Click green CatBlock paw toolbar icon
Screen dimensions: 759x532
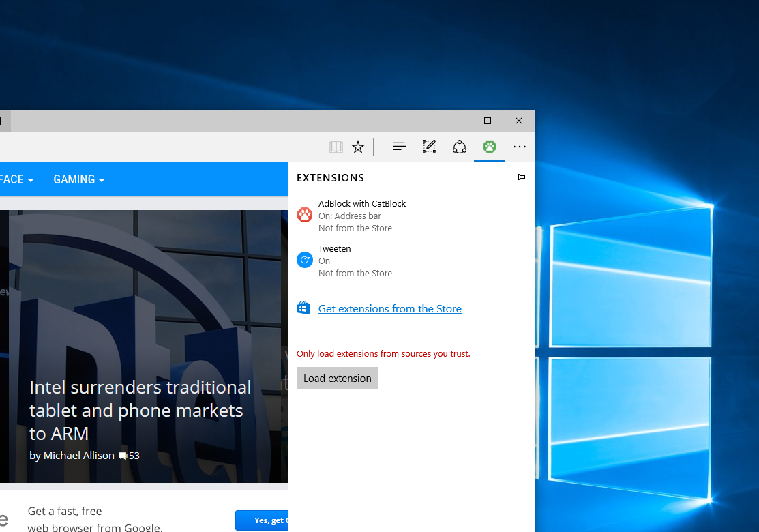coord(490,146)
